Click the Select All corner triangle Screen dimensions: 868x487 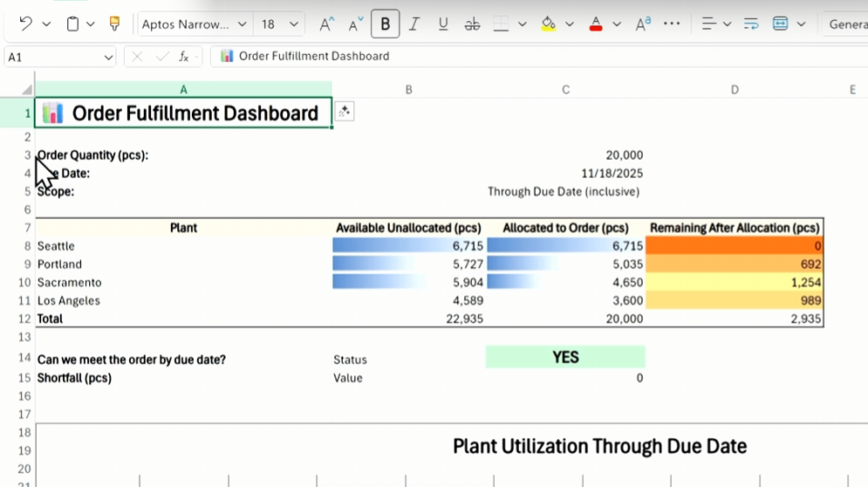pos(26,89)
